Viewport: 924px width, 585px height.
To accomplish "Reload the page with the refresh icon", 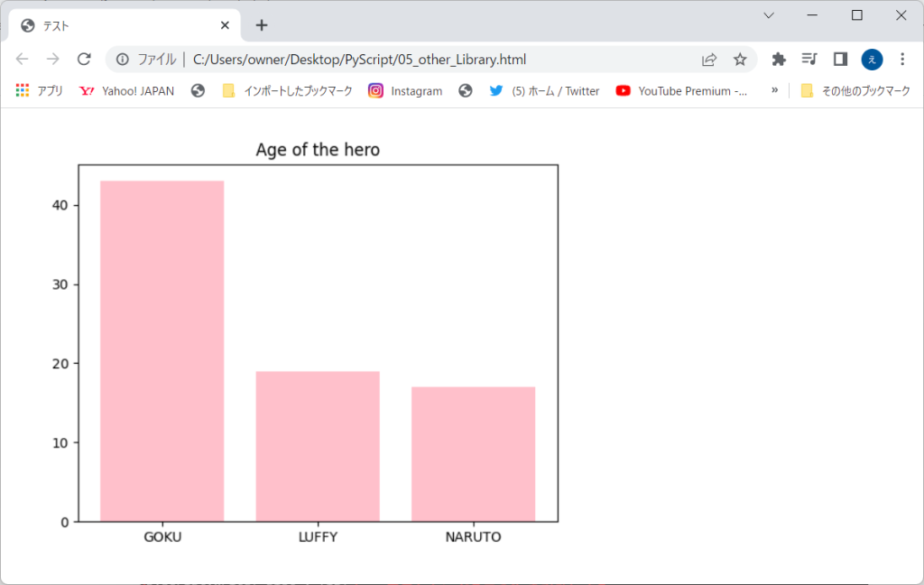I will tap(84, 60).
